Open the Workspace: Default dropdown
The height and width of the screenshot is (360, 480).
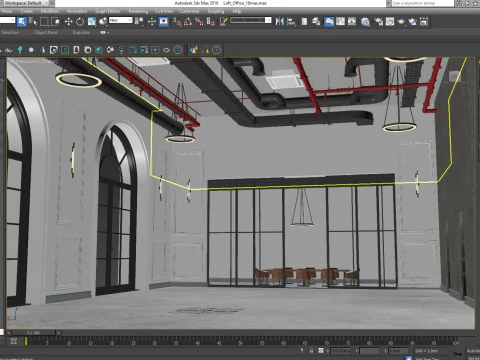27,3
